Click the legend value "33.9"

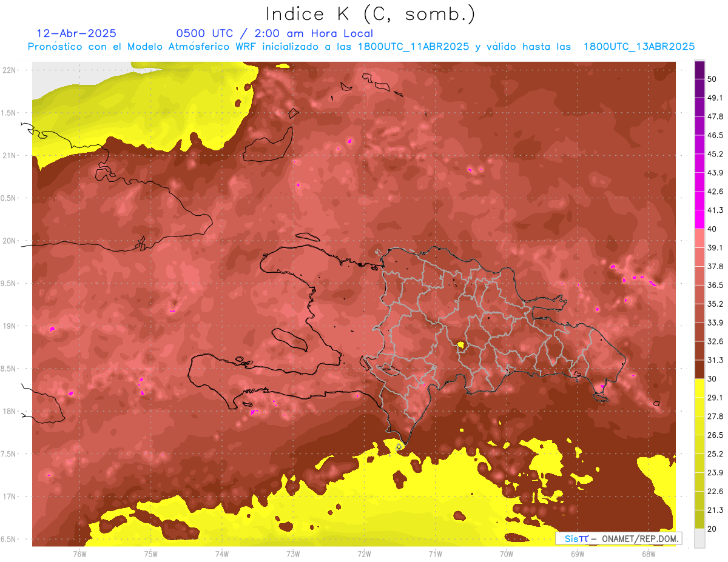[x=715, y=323]
